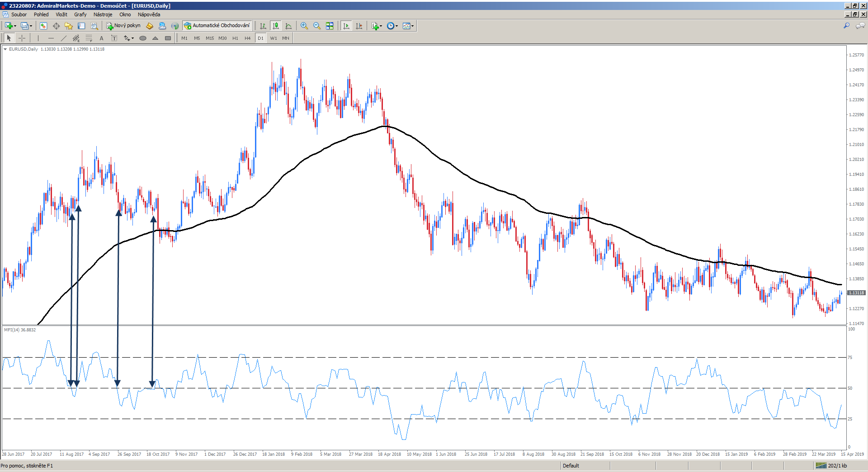Select the trendline drawing tool
This screenshot has height=472, width=868.
coord(63,38)
